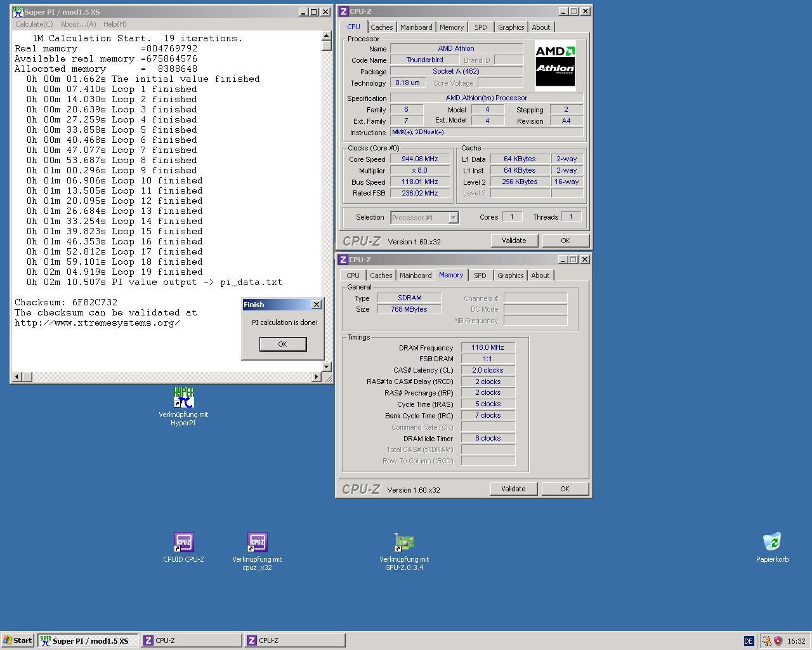Screen dimensions: 812x650
Task: Open the Papierkorb recycle bin icon
Action: click(x=772, y=543)
